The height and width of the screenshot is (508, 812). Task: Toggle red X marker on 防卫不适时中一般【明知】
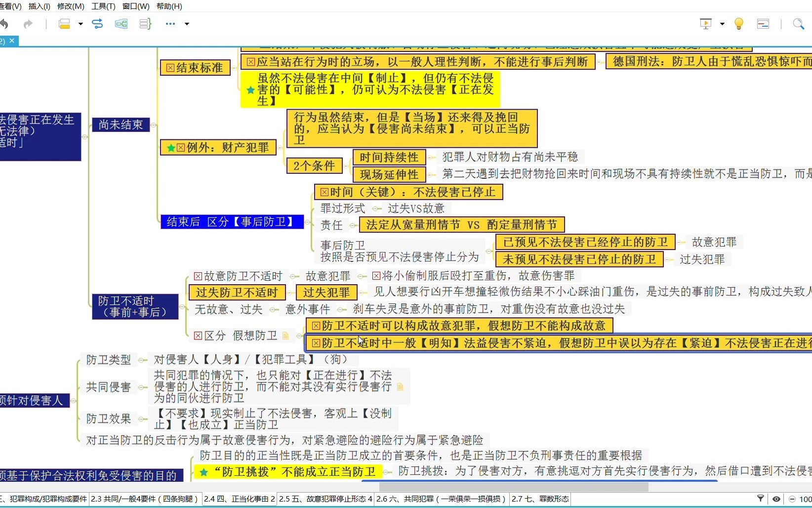[x=317, y=343]
